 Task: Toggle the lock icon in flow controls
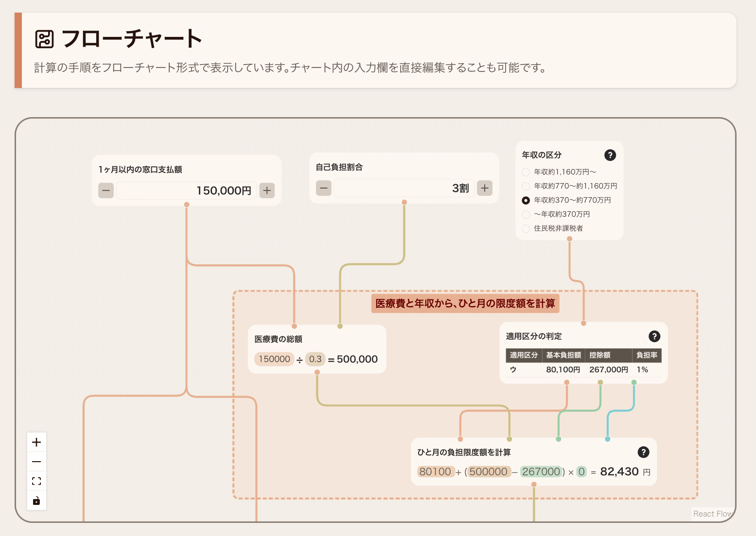click(36, 500)
